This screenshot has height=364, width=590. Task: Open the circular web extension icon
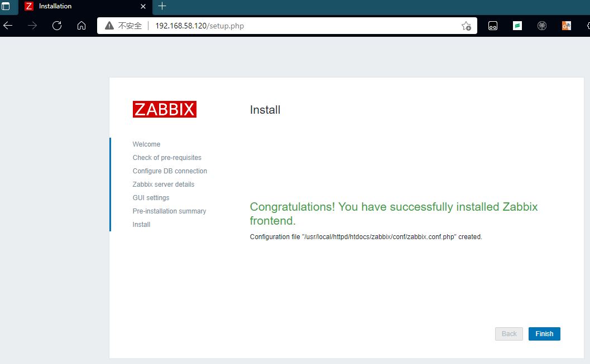(x=542, y=26)
